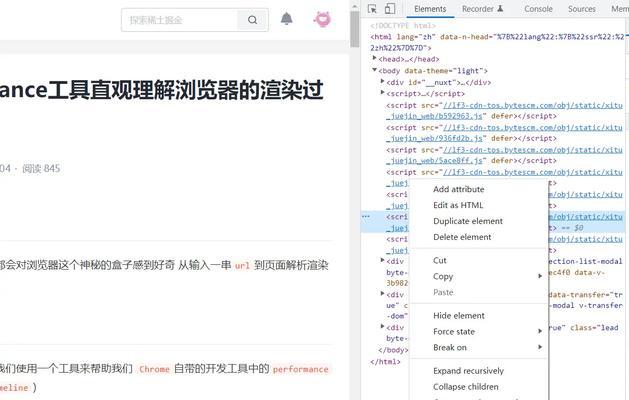Select Delete element
Screen dimensions: 629x400
[x=479, y=237]
